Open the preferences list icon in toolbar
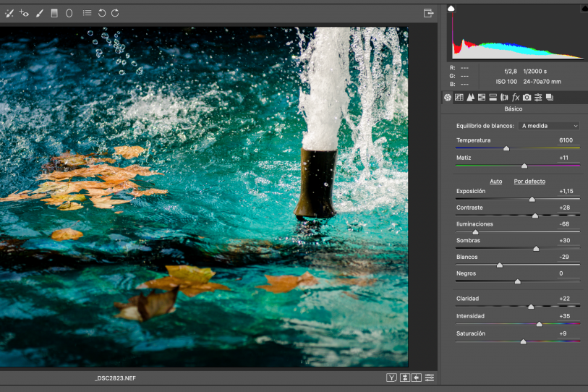 pos(87,13)
